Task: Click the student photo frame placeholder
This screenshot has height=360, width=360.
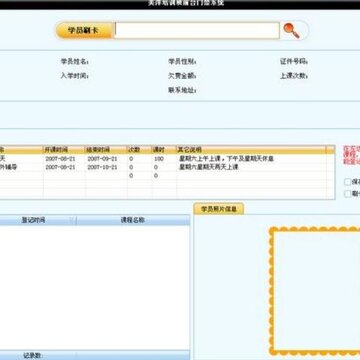Action: pos(315,291)
